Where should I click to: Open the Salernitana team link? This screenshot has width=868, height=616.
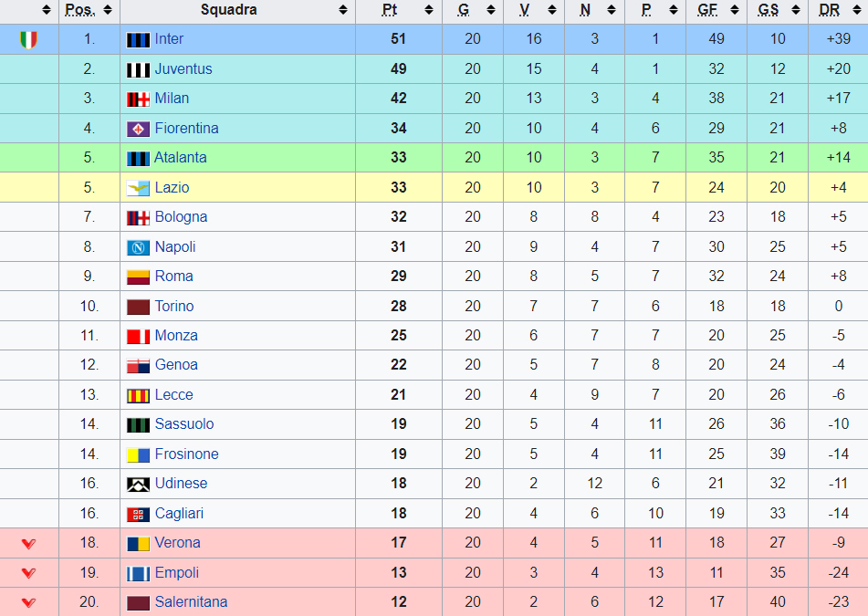tap(191, 602)
